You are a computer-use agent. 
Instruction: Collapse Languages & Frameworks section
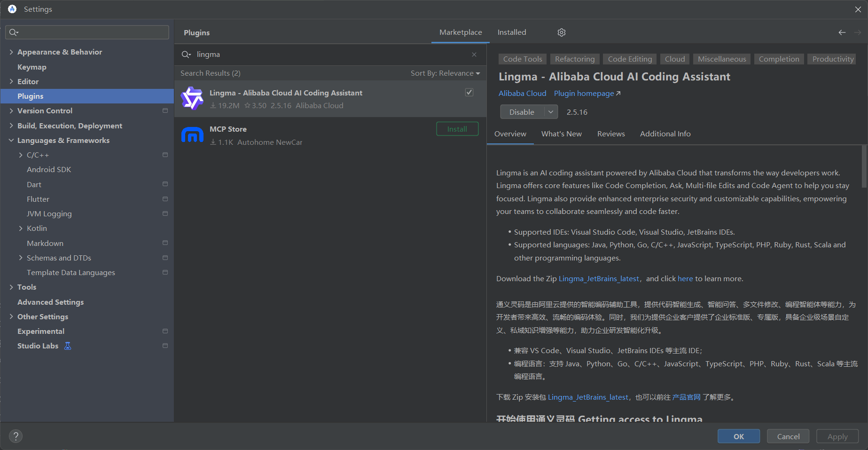pyautogui.click(x=11, y=141)
